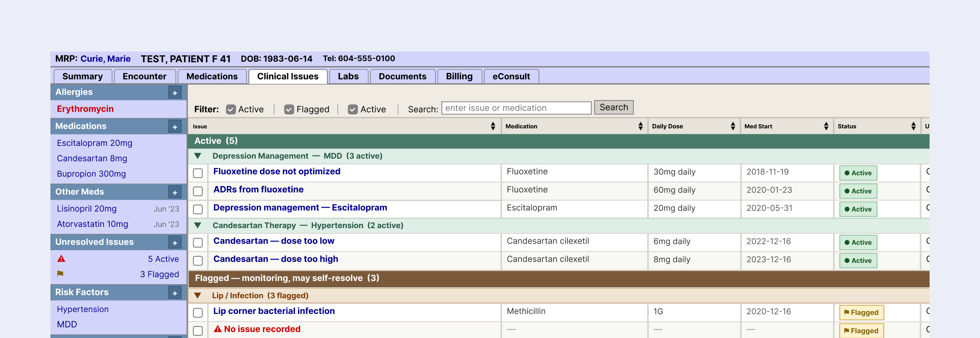Open the ADRs from fluoxetine issue link

pyautogui.click(x=258, y=189)
